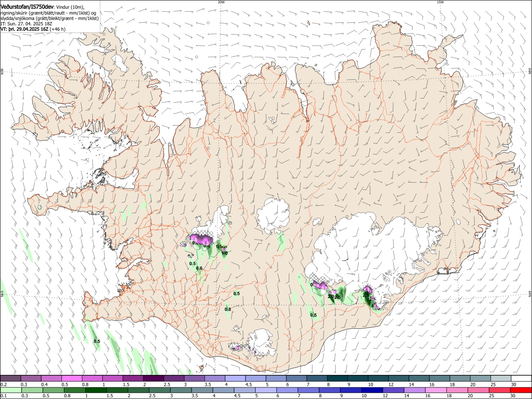Pick the rain legend swatch at 2–2.5
Image resolution: width=532 pixels, height=399 pixels.
[x=138, y=390]
